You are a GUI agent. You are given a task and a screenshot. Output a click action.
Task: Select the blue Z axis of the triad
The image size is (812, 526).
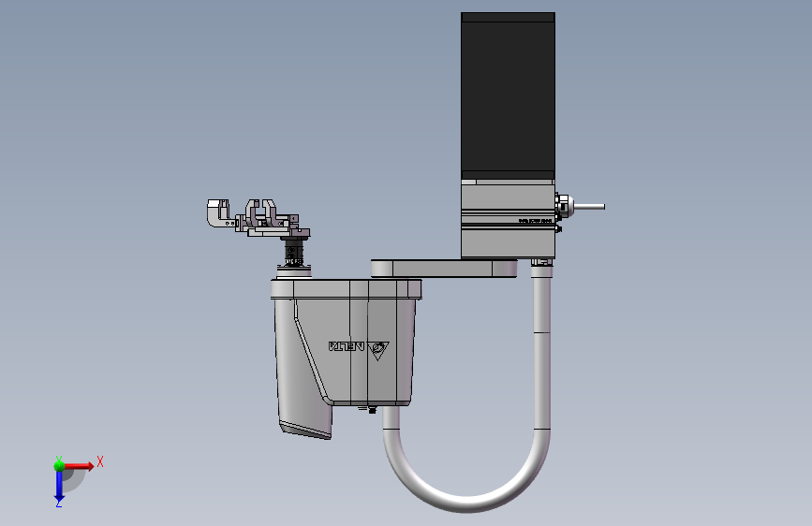(58, 487)
